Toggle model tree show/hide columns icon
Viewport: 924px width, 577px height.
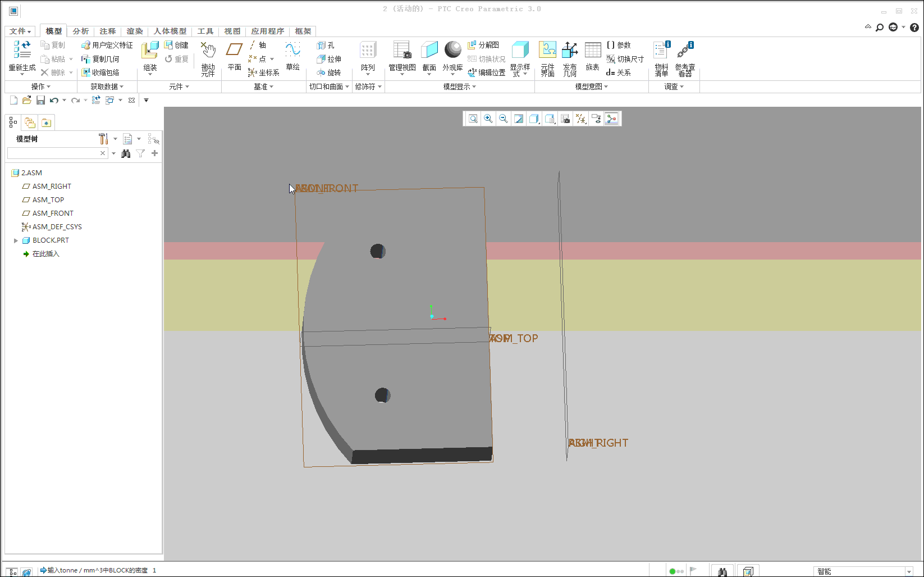[x=128, y=139]
